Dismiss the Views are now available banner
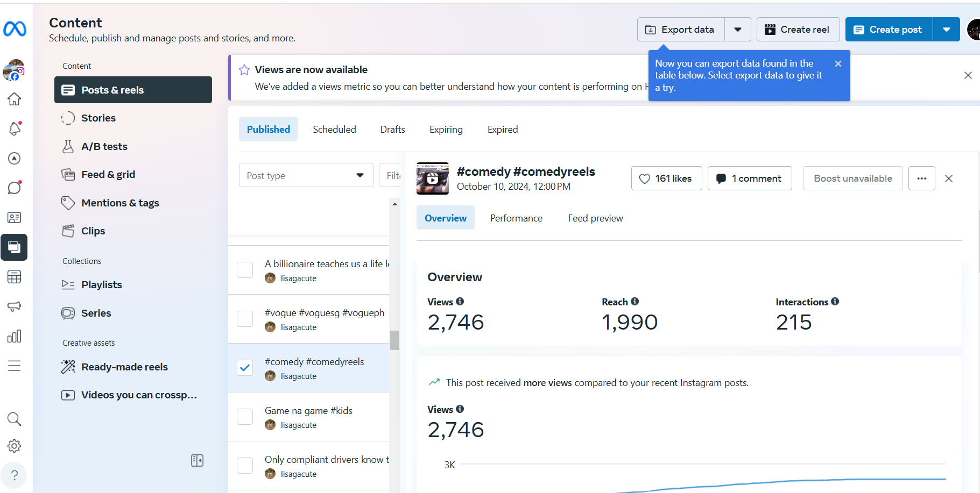This screenshot has height=493, width=980. (x=968, y=75)
